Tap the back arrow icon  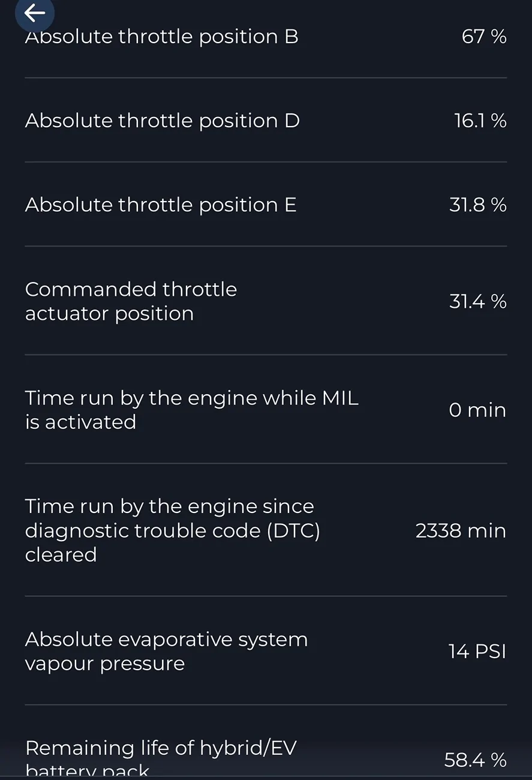click(x=34, y=13)
